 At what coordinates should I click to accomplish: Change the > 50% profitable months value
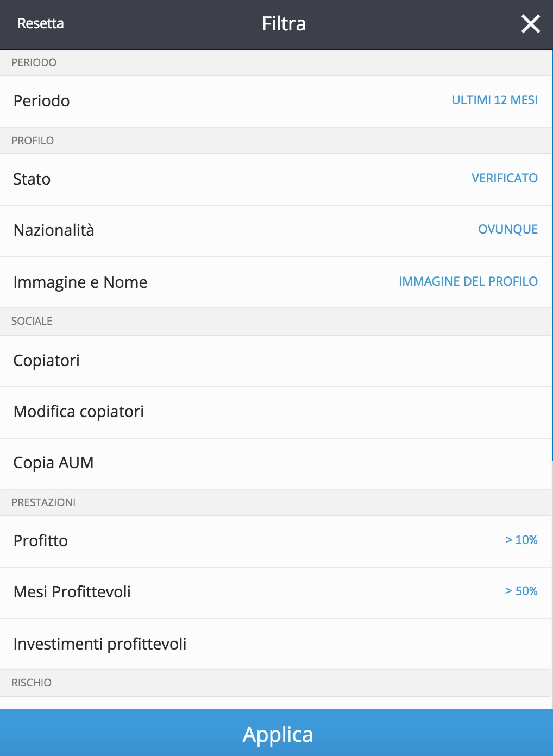pos(521,591)
